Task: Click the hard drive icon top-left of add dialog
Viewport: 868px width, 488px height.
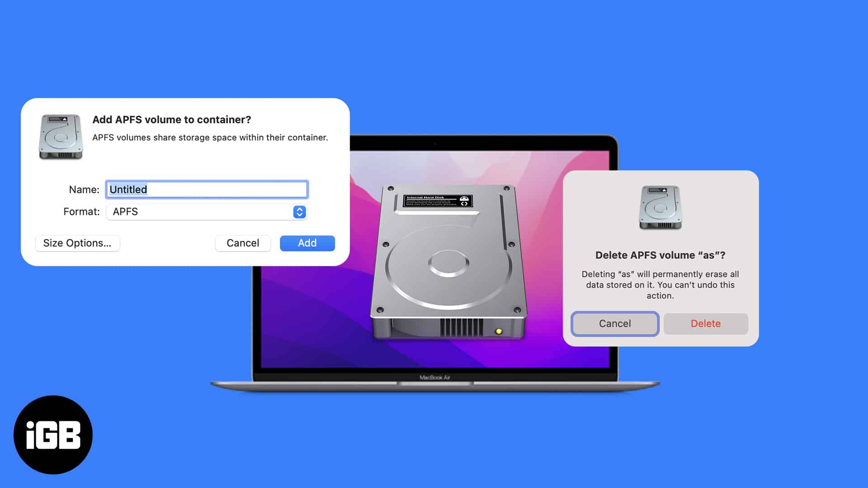Action: click(x=60, y=137)
